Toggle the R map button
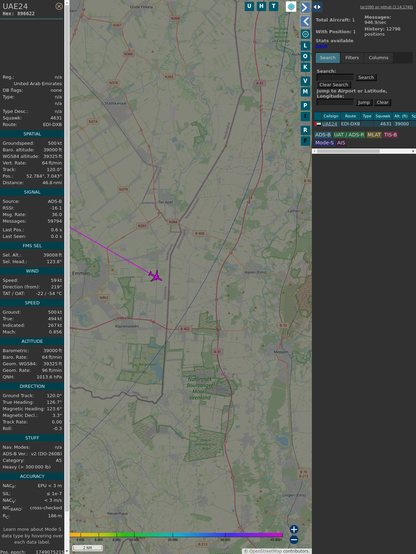This screenshot has height=554, width=416. click(x=305, y=130)
